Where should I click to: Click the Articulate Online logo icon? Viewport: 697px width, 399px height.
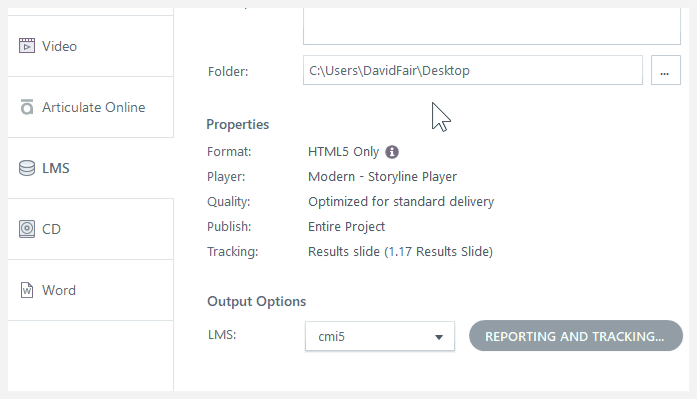(x=27, y=107)
